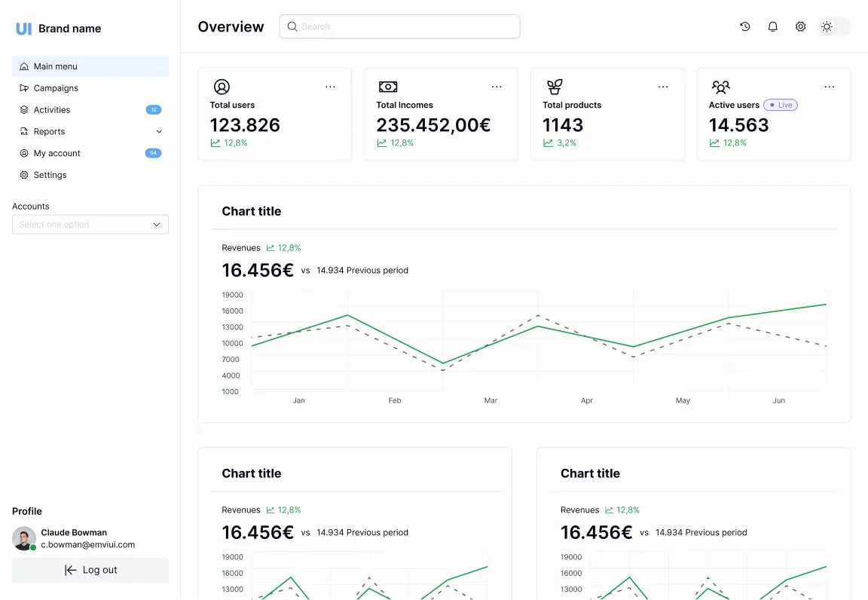Click the sidebar Settings gear icon
The width and height of the screenshot is (868, 600).
click(24, 175)
